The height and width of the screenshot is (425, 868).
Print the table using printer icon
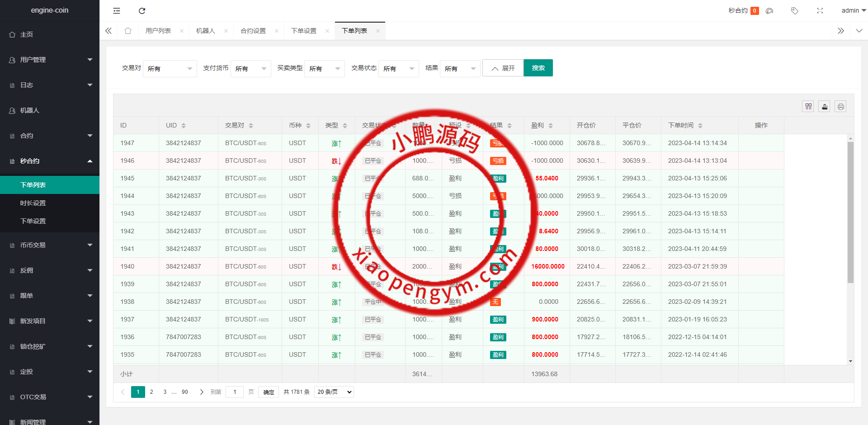[x=840, y=107]
